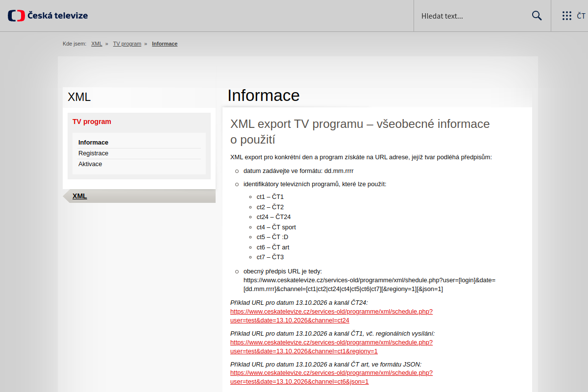Click the Informace page heading
The width and height of the screenshot is (588, 392).
pyautogui.click(x=264, y=95)
